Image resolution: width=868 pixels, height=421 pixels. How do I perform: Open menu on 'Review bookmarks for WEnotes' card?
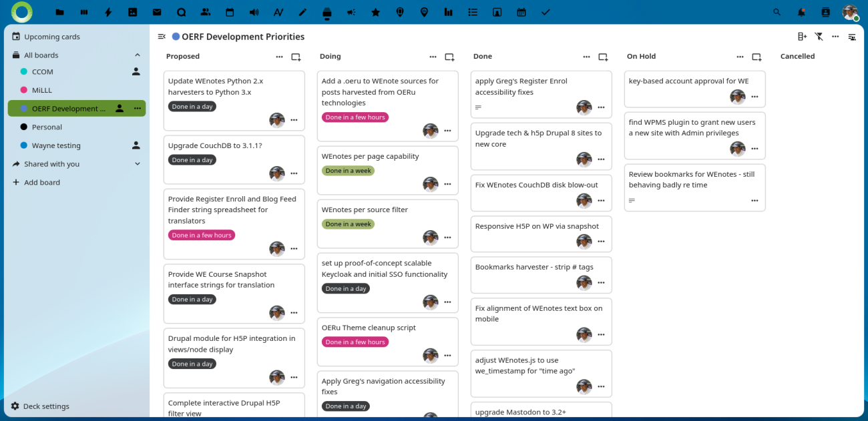click(754, 200)
